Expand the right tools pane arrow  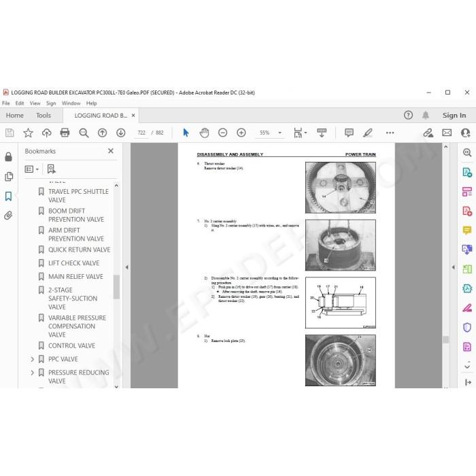click(x=468, y=382)
